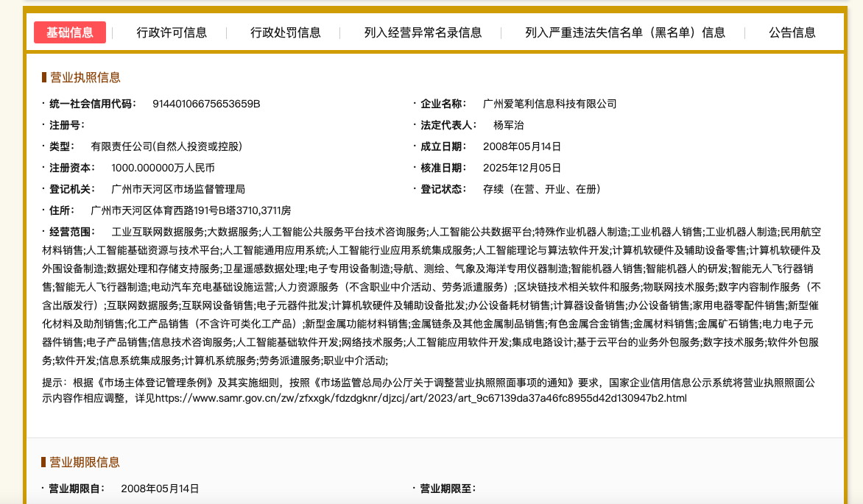The width and height of the screenshot is (863, 504).
Task: Click the 企业名称 label
Action: pyautogui.click(x=443, y=104)
